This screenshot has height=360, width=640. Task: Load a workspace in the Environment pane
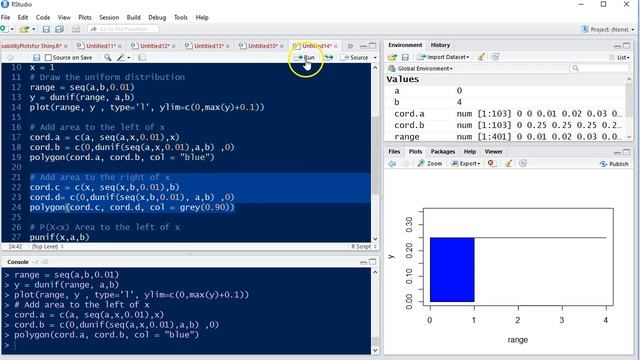pyautogui.click(x=392, y=57)
